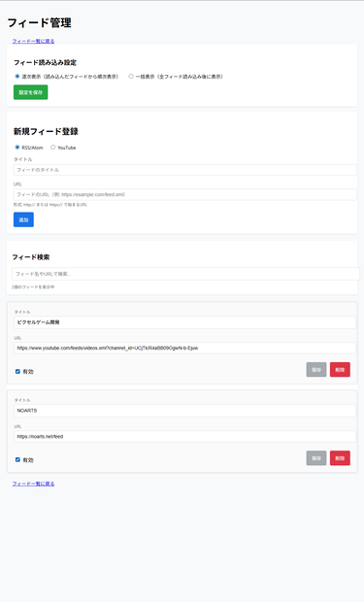
Task: Edit the NOARTS title field
Action: [x=185, y=411]
